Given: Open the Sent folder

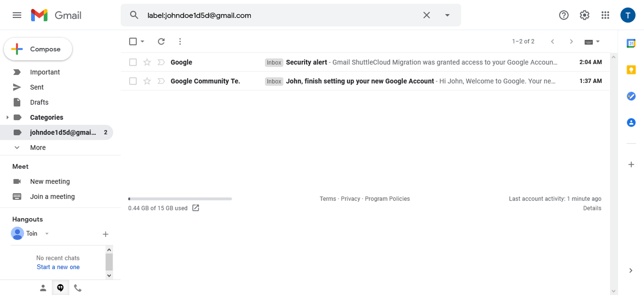Looking at the screenshot, I should pyautogui.click(x=37, y=87).
